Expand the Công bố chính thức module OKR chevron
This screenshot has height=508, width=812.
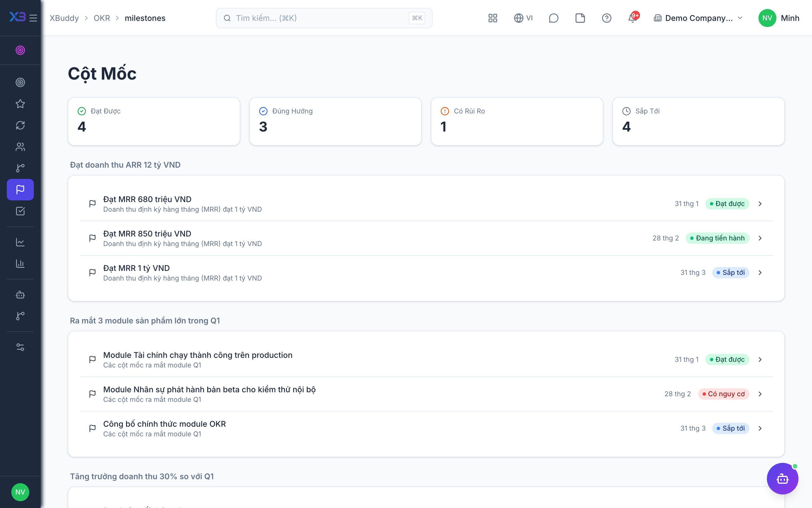point(760,428)
